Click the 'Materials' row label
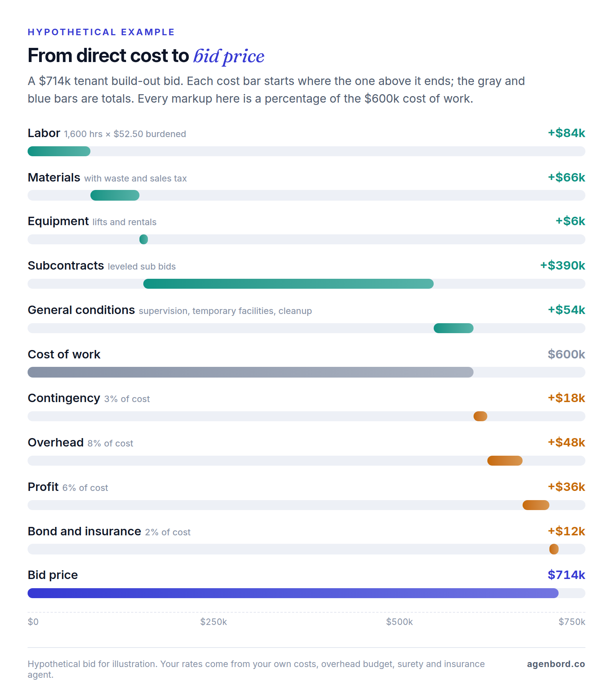 click(54, 177)
